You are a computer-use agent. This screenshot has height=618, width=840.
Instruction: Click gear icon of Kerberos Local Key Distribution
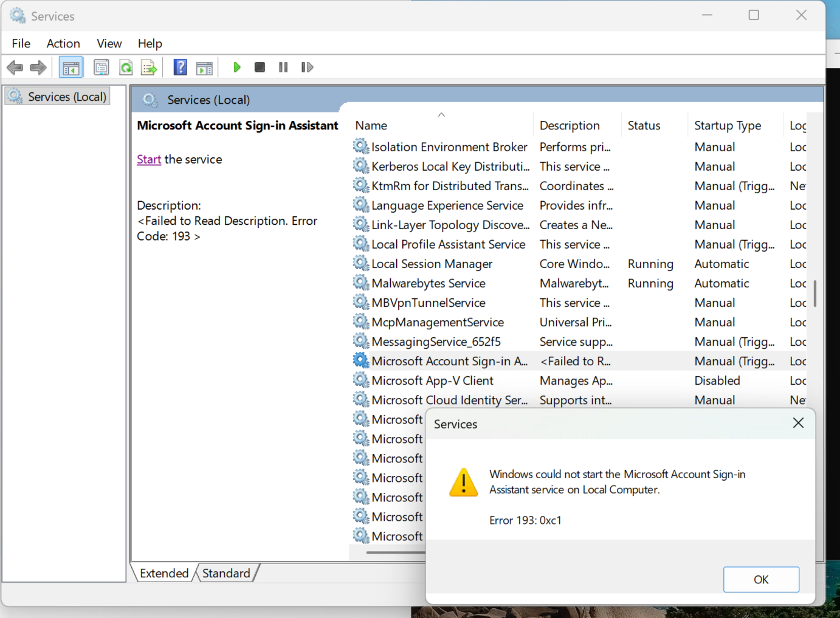[x=361, y=166]
